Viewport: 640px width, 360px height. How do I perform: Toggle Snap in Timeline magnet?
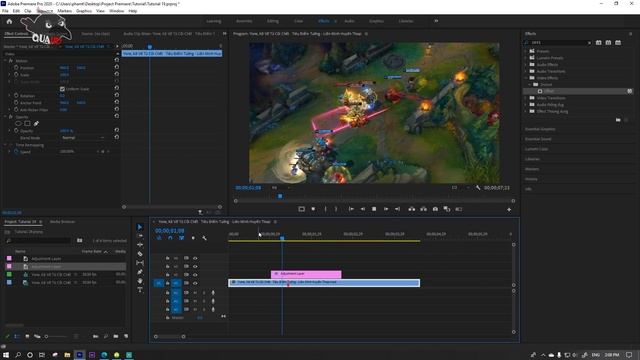click(170, 238)
